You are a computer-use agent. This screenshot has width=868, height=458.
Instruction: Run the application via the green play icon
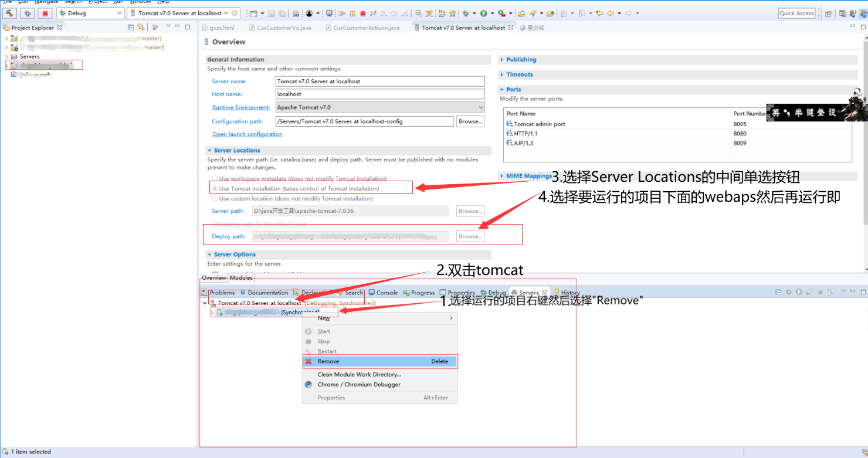484,13
